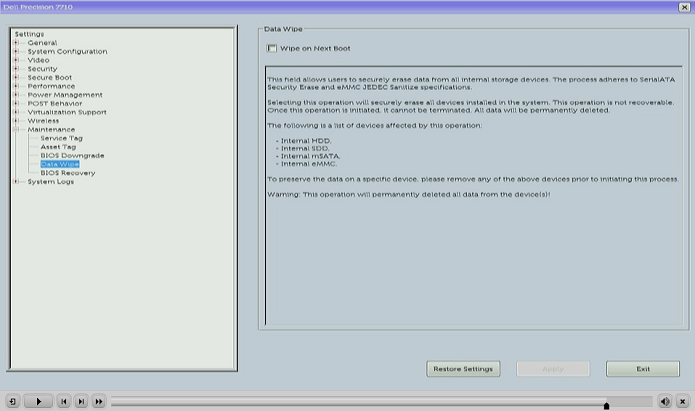Select Performance in settings tree
Viewport: 695px width, 411px height.
click(51, 86)
